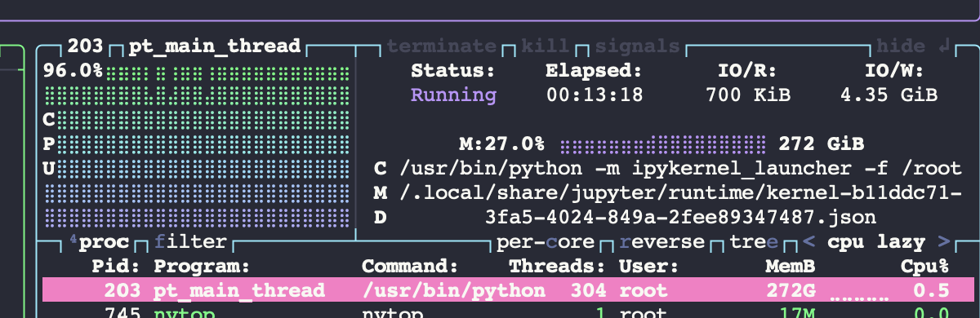Click the elapsed time 00:13:18
The width and height of the screenshot is (980, 318).
595,95
